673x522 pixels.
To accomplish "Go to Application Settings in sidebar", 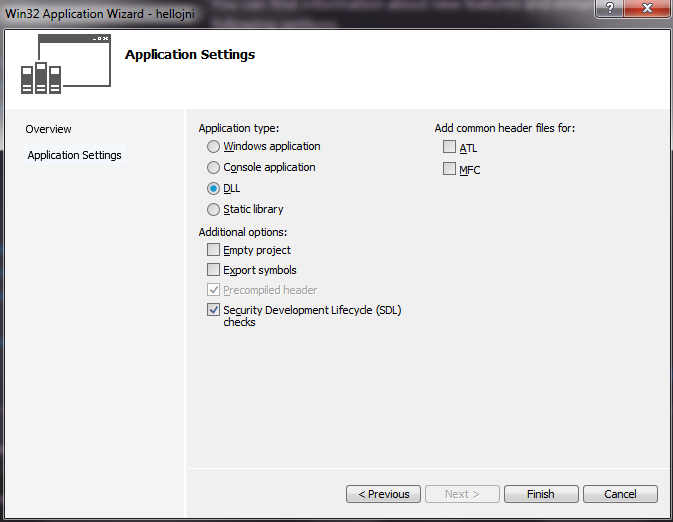I will pyautogui.click(x=74, y=155).
